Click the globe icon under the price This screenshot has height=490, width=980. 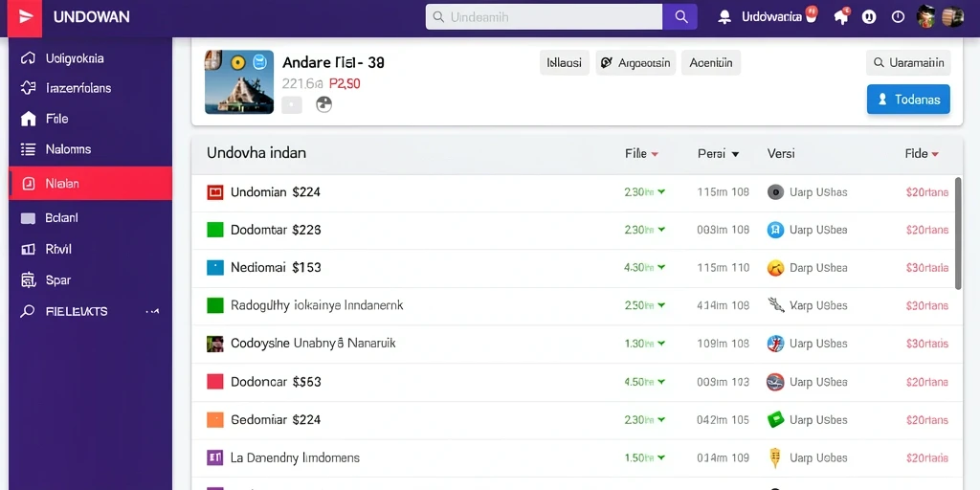pos(323,104)
